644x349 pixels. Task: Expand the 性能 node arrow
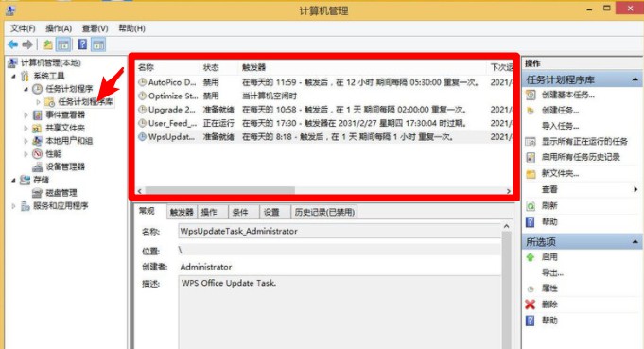[x=26, y=154]
